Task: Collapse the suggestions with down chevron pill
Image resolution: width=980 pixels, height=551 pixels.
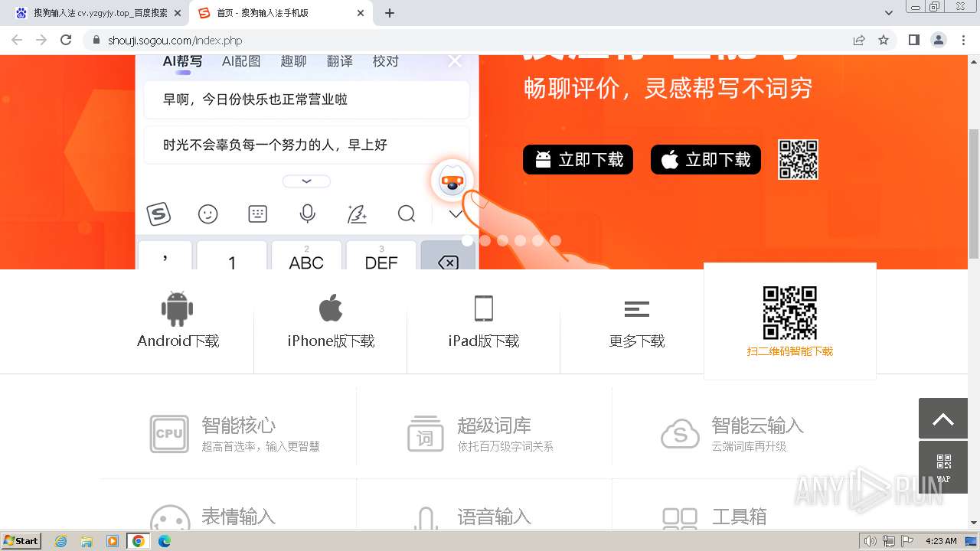Action: [306, 181]
